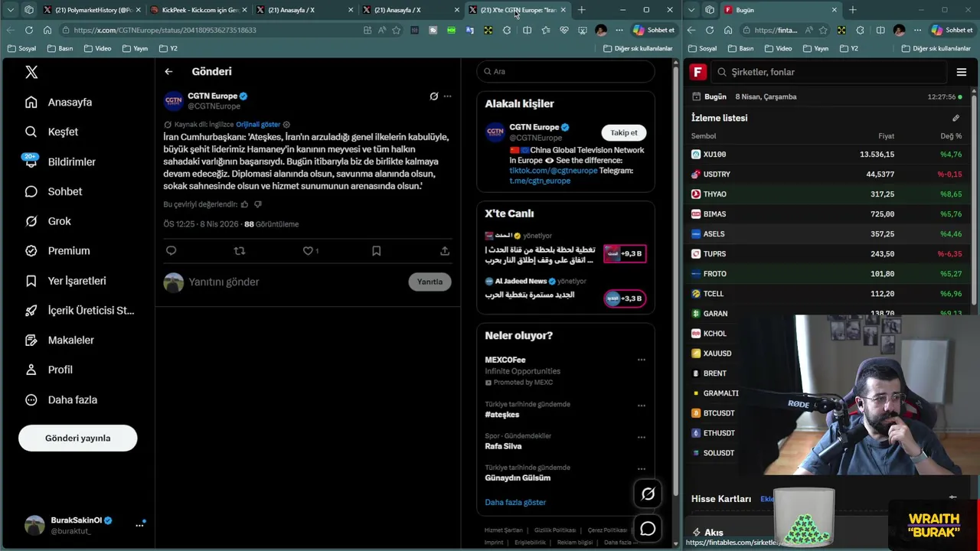Open Yer İşaretleri in X sidebar

click(65, 281)
